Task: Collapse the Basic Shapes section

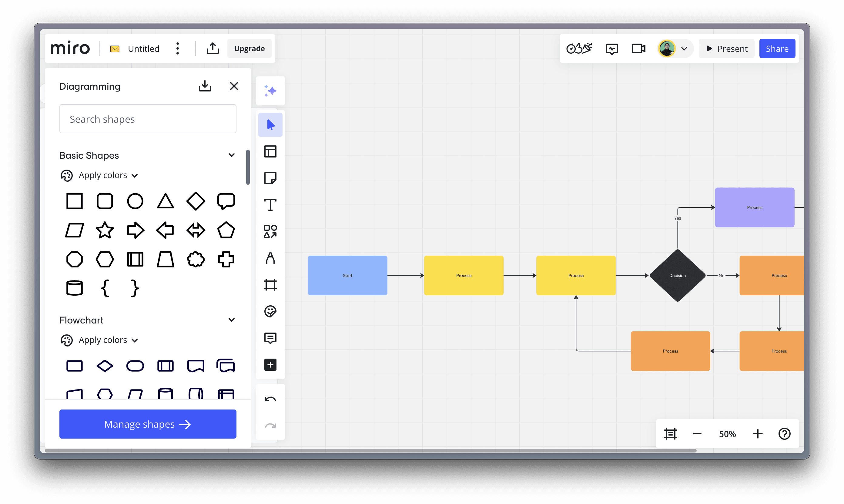Action: point(232,155)
